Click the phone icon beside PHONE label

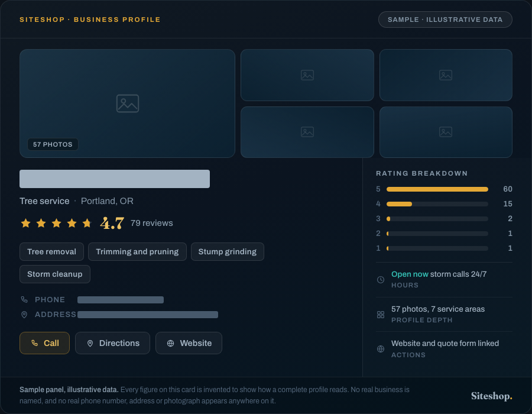click(x=24, y=300)
